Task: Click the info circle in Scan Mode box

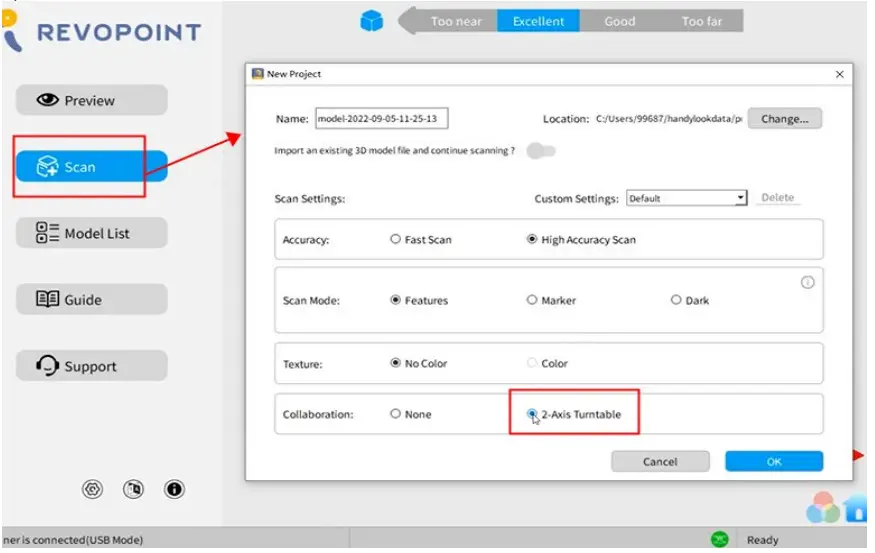Action: click(807, 282)
